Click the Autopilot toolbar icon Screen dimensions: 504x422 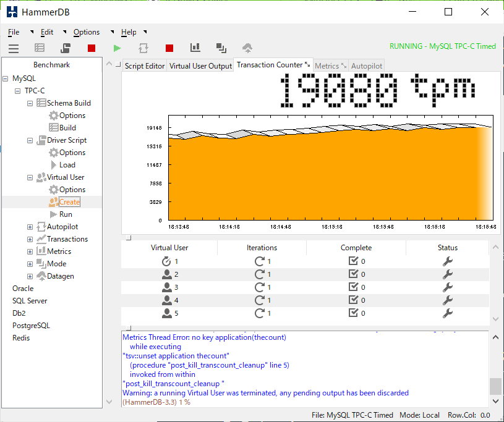click(x=143, y=48)
